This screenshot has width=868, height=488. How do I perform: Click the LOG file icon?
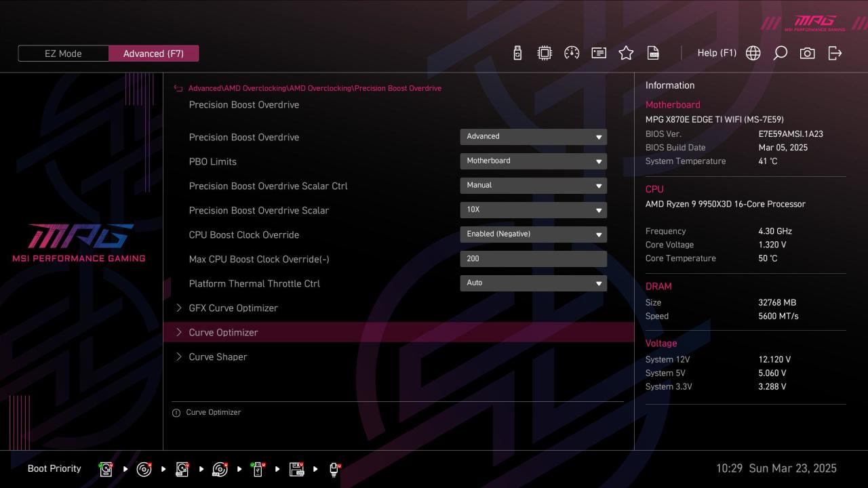coord(653,53)
